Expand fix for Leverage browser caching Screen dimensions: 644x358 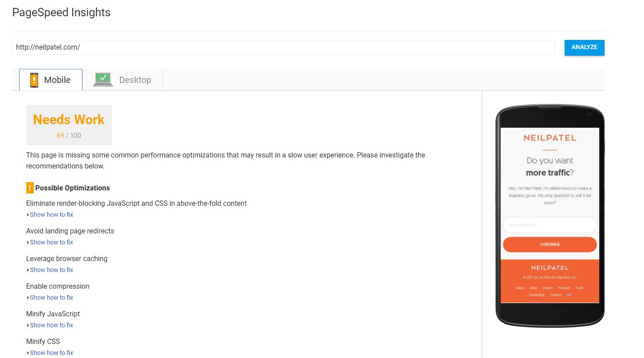click(51, 270)
